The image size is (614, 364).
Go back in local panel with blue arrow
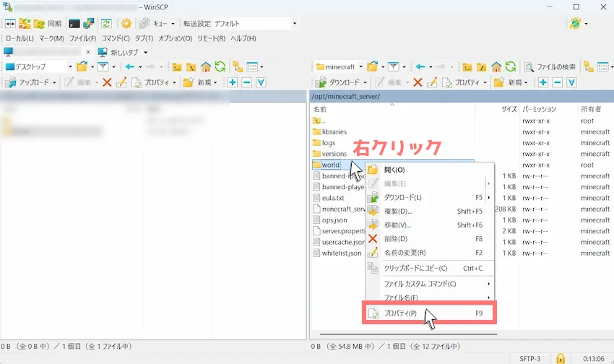tap(129, 67)
